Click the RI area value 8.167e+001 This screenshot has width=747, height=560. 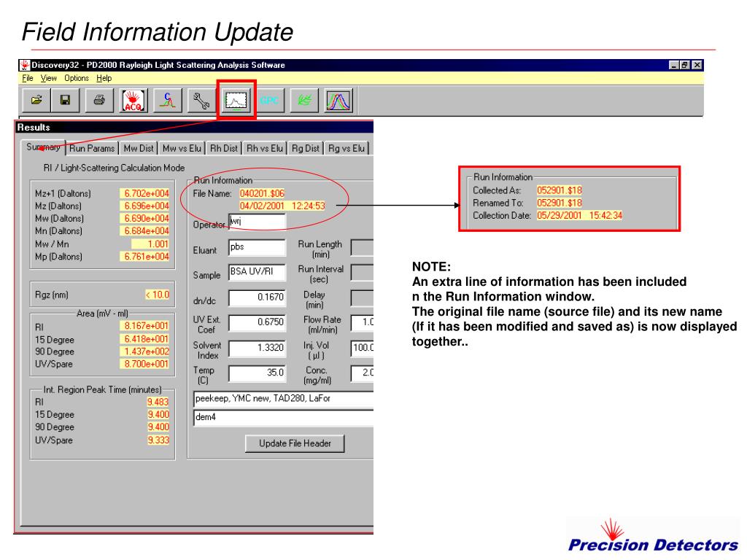[146, 326]
